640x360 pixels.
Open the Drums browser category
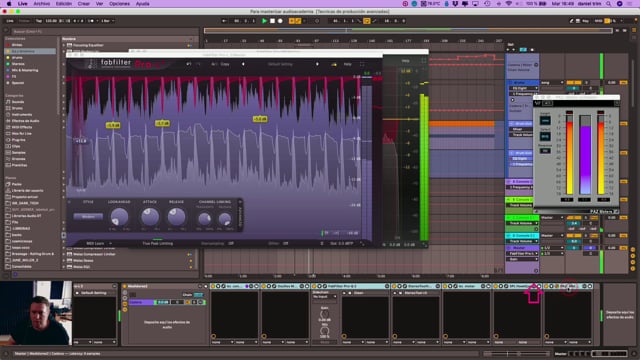coord(17,108)
